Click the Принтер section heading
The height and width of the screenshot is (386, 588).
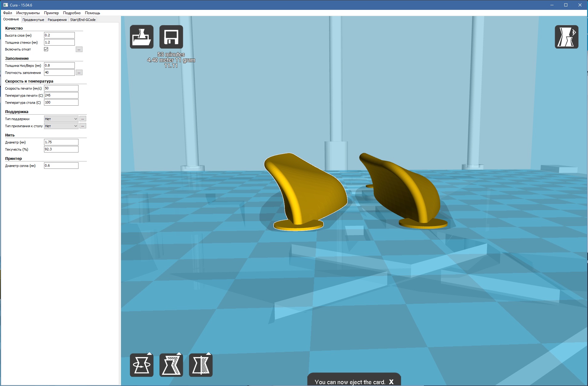14,158
